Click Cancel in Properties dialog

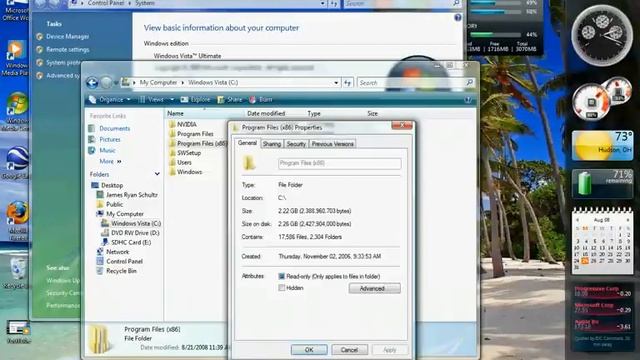click(x=349, y=350)
